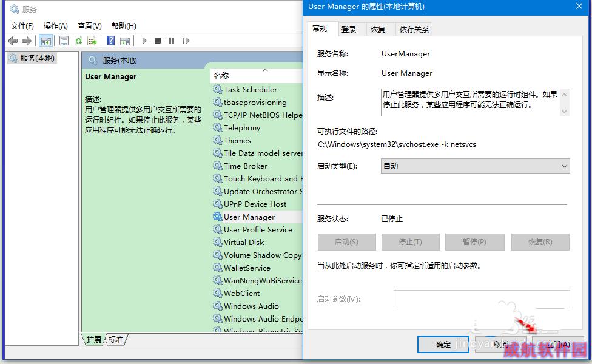Open the Properties toolbar icon

pyautogui.click(x=64, y=41)
